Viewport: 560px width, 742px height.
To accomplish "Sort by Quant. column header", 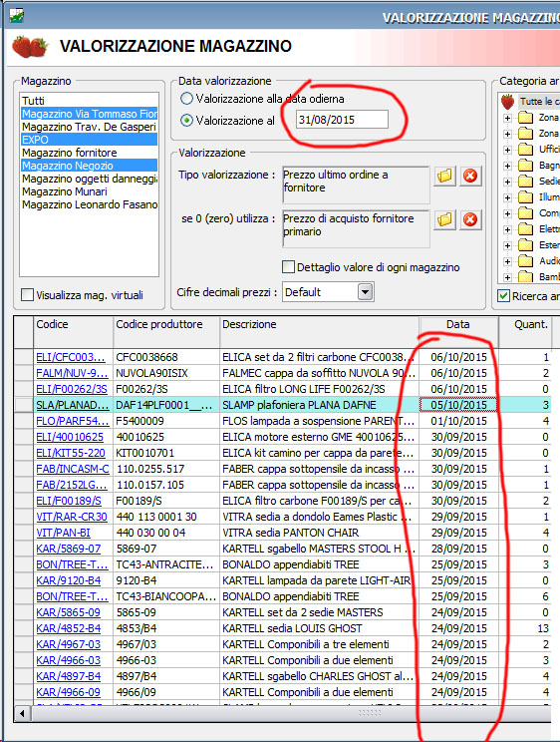I will pos(525,332).
